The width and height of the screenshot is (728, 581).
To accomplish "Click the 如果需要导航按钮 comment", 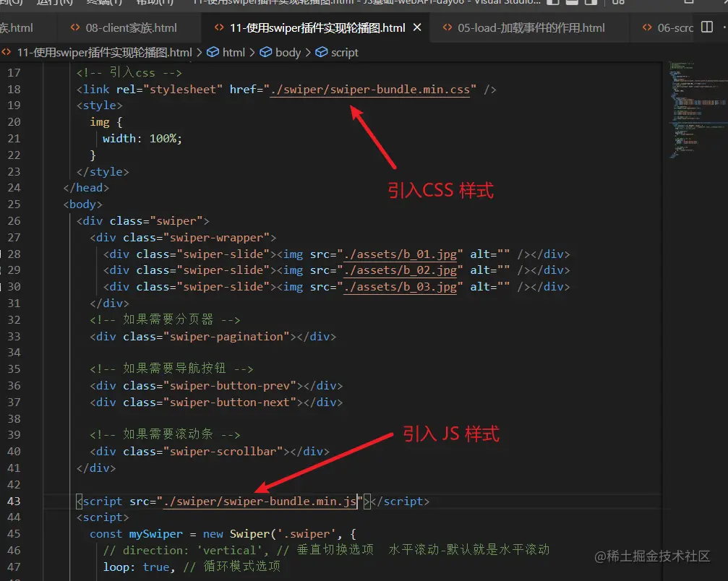I will 172,369.
